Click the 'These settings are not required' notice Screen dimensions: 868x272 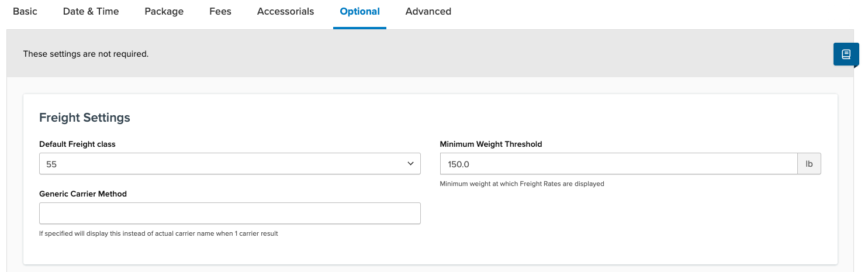point(86,54)
